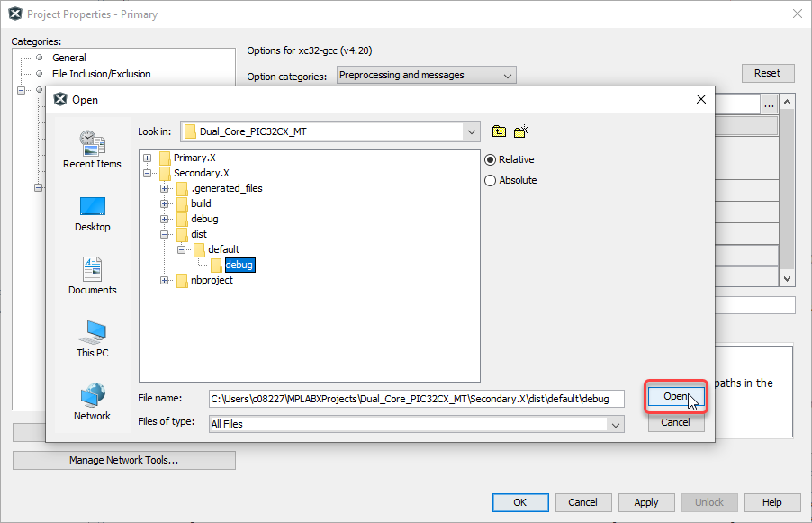Click the File name input field

pos(417,399)
